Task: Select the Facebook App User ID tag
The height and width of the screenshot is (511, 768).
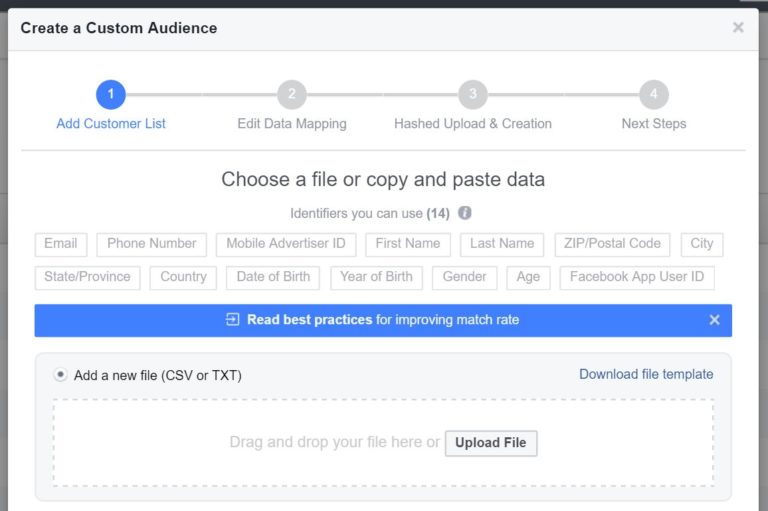Action: (x=637, y=277)
